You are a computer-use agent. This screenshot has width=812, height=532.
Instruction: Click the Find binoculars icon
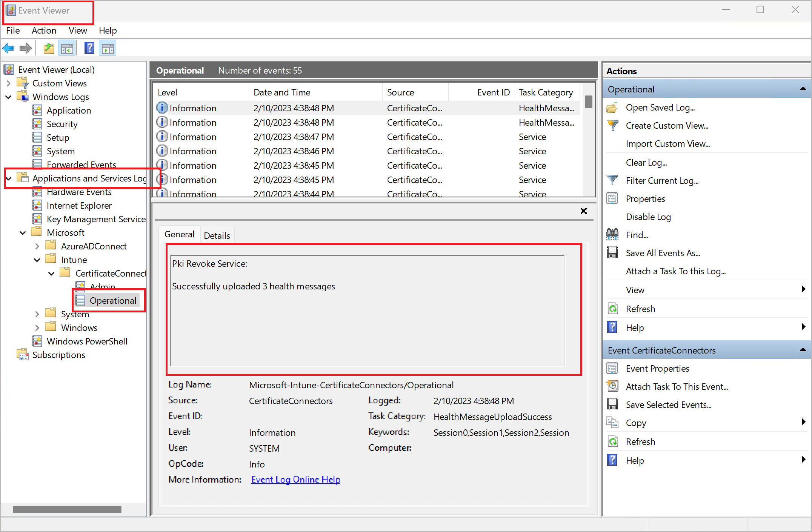(612, 235)
